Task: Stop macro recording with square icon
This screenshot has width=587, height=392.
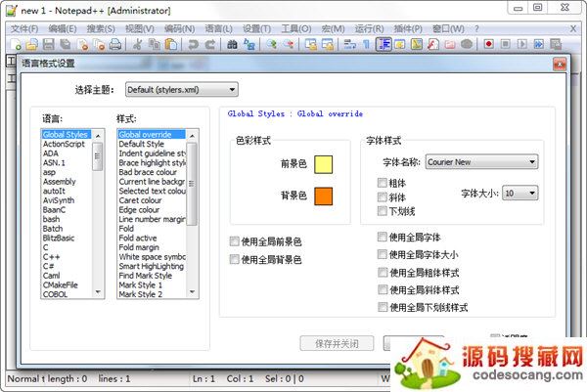Action: point(505,44)
